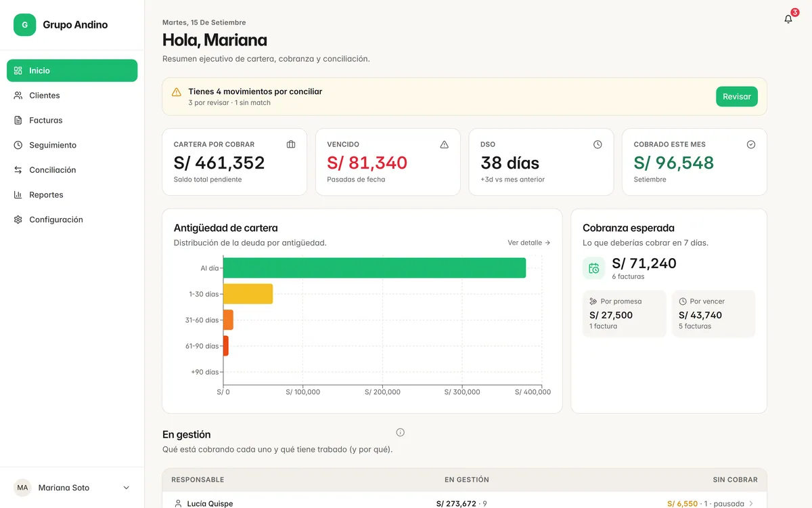Screen dimensions: 812x508
Task: Click the S/ 400,000 axis label
Action: click(533, 392)
